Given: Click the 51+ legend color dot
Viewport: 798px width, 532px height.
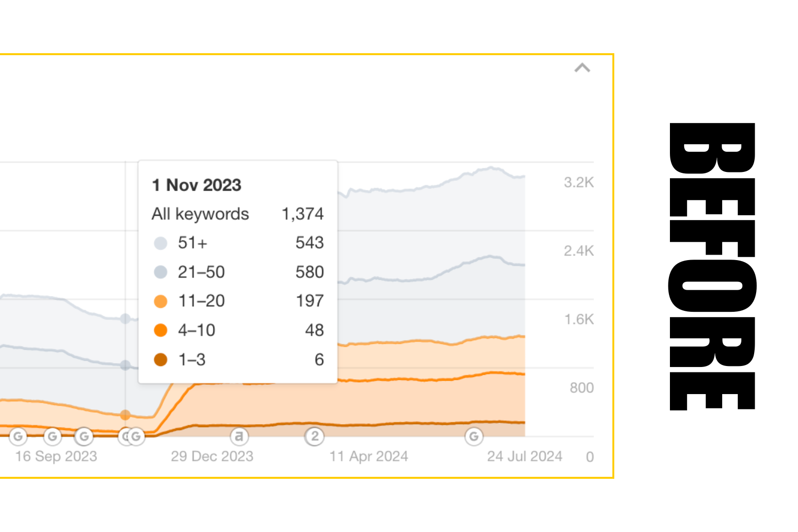Looking at the screenshot, I should click(161, 243).
